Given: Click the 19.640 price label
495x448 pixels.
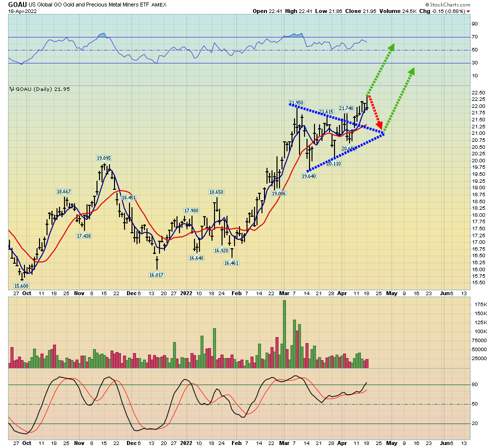Looking at the screenshot, I should coord(308,176).
